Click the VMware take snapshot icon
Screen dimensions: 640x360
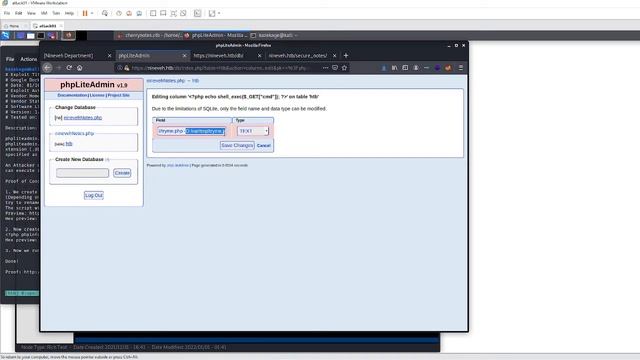click(119, 13)
